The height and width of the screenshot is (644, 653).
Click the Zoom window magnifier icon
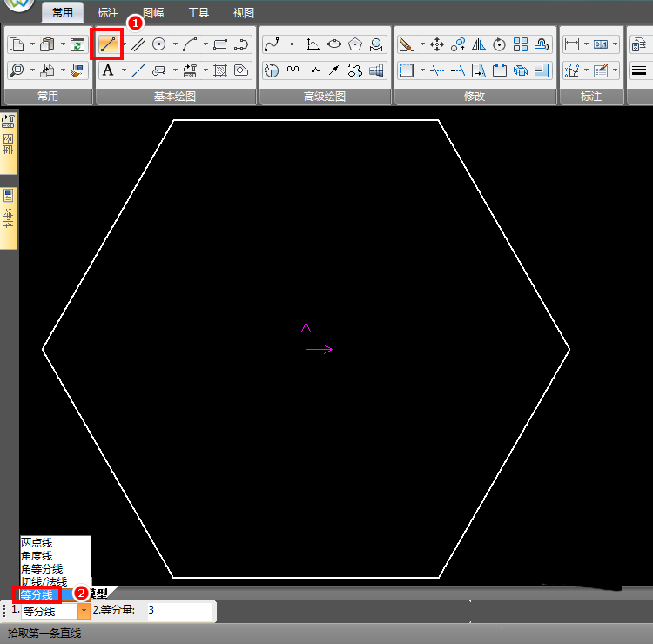(17, 70)
